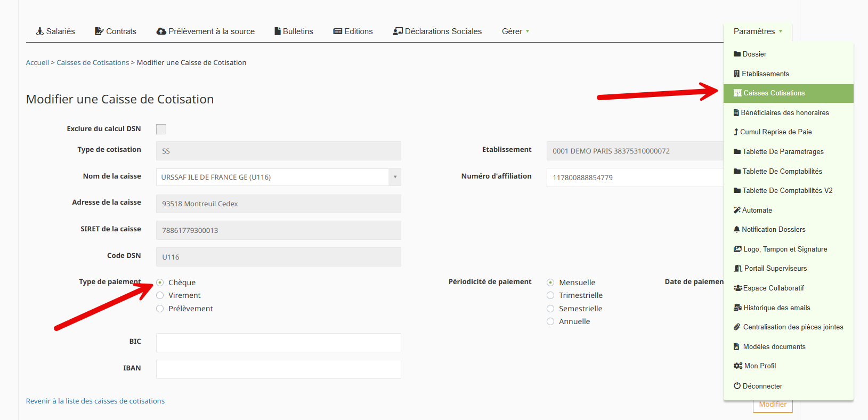868x420 pixels.
Task: Collapse the Paramètres dropdown menu
Action: click(758, 31)
